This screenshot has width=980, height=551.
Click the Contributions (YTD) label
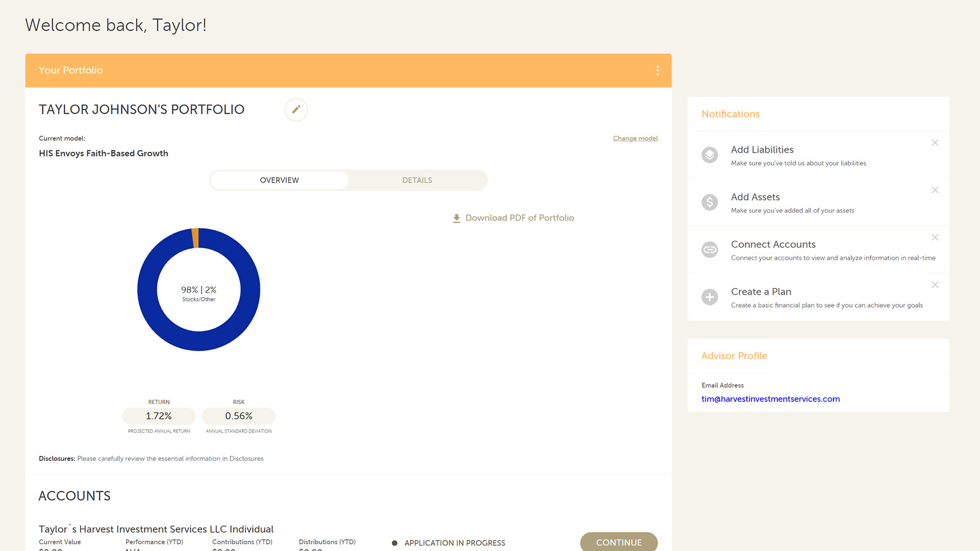[x=242, y=542]
